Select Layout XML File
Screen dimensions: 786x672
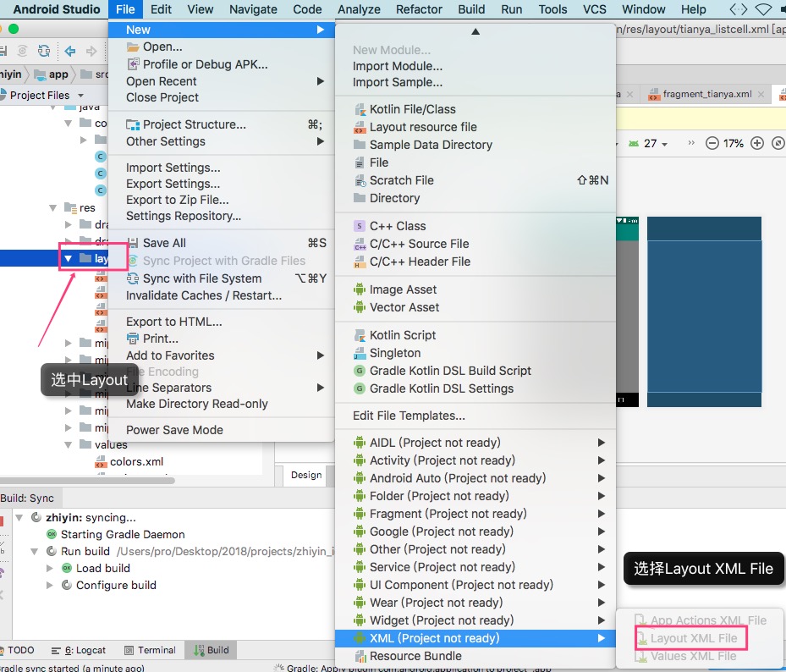(x=694, y=638)
